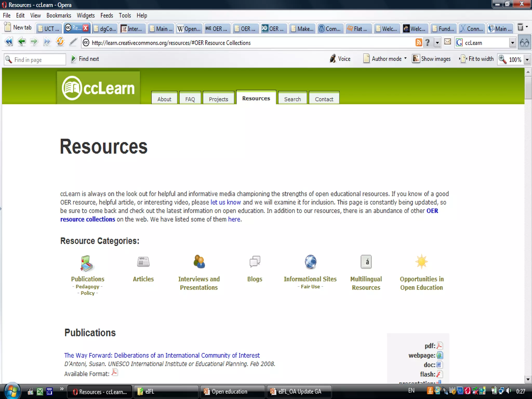Click the Informational Sites globe icon
The width and height of the screenshot is (532, 399).
point(310,262)
